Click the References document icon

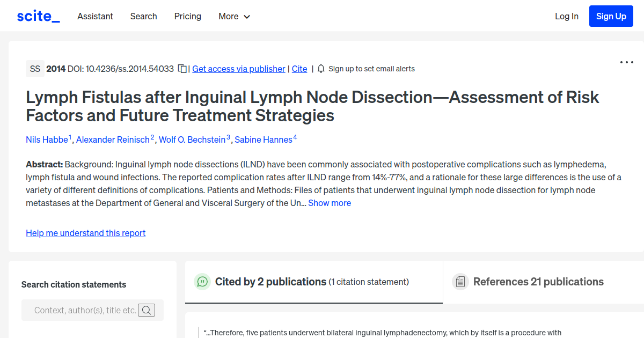pyautogui.click(x=460, y=281)
